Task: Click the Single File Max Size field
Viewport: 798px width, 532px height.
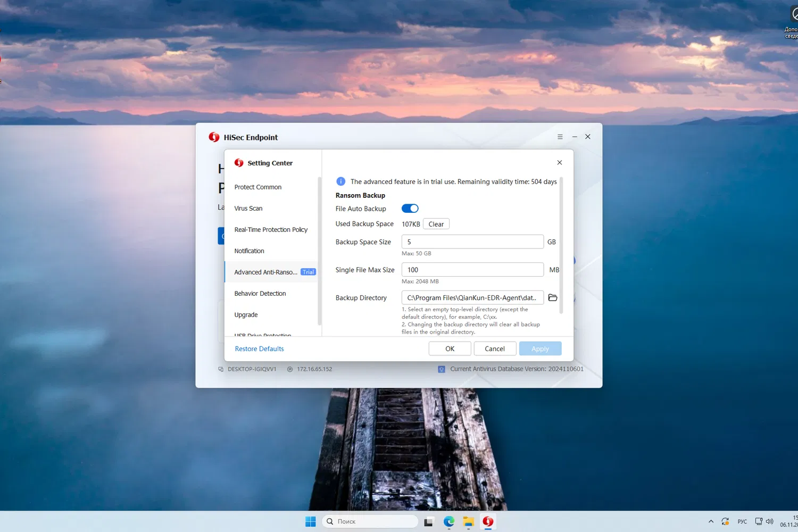Action: (472, 270)
